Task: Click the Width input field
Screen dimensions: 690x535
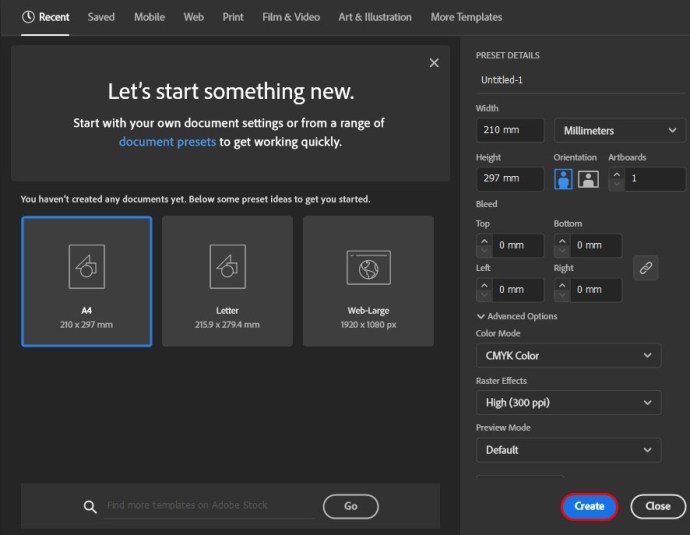Action: point(510,131)
